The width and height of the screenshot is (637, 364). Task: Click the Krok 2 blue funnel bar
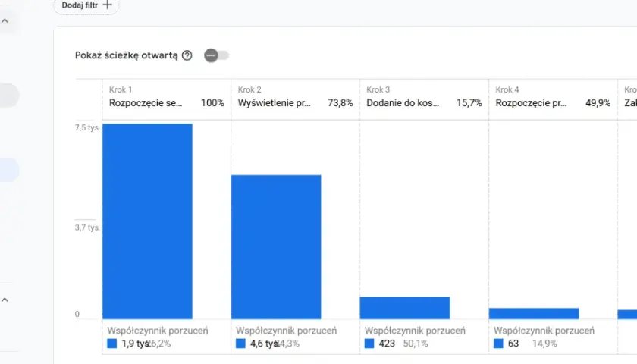coord(276,247)
